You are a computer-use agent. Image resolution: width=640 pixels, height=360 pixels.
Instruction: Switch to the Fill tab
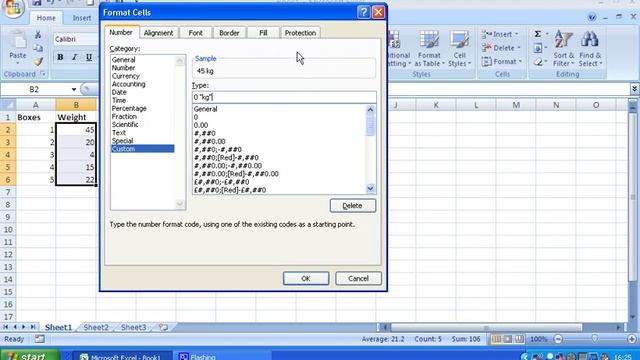coord(263,33)
